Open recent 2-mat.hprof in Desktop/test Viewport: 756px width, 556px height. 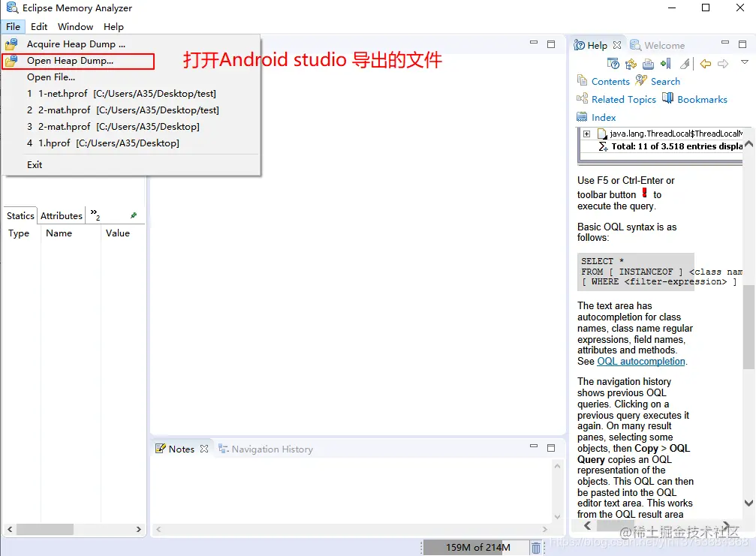pos(131,110)
